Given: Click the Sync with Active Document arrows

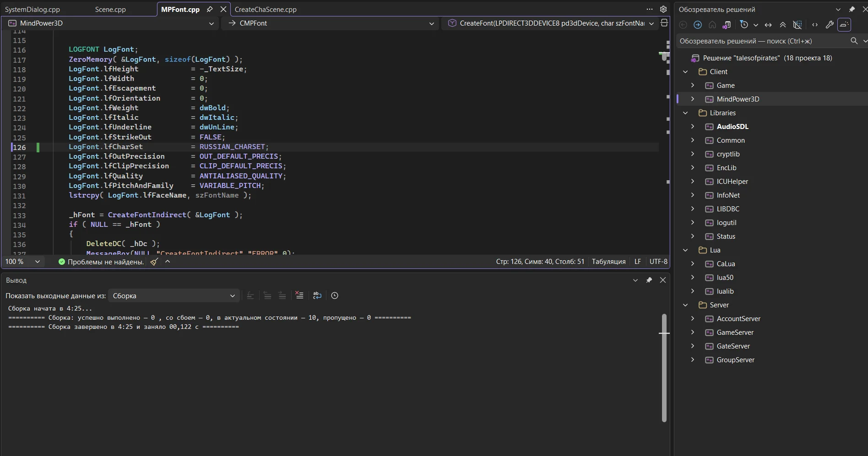Looking at the screenshot, I should [x=768, y=25].
